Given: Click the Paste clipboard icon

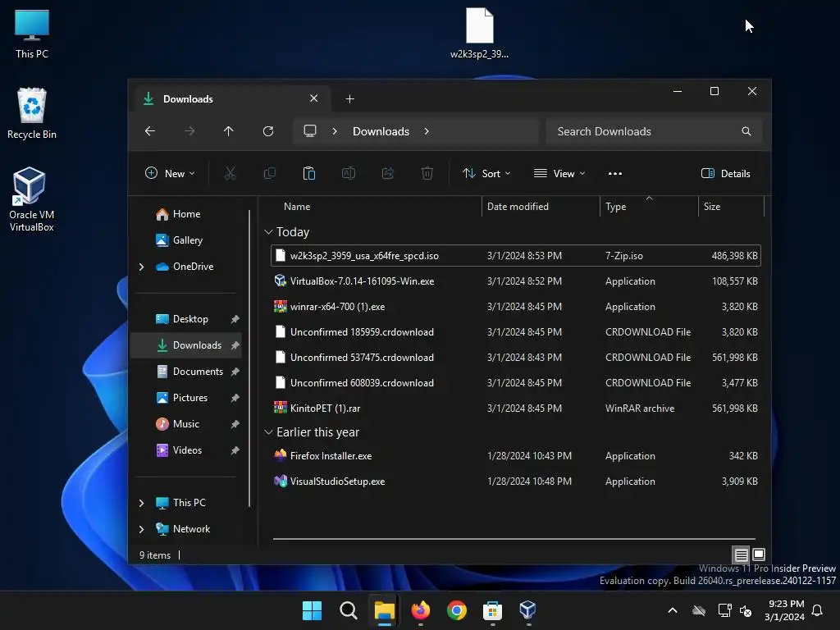Looking at the screenshot, I should click(x=309, y=173).
